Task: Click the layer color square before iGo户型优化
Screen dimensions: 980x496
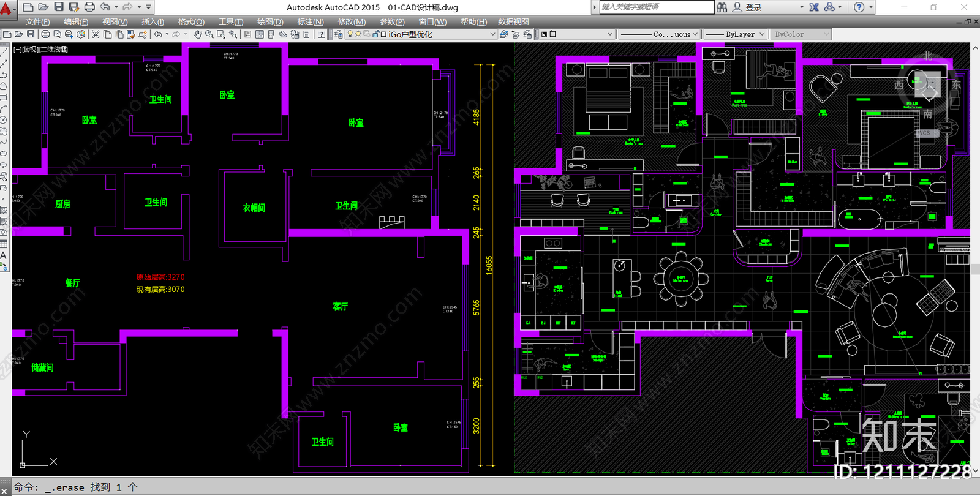Action: 383,34
